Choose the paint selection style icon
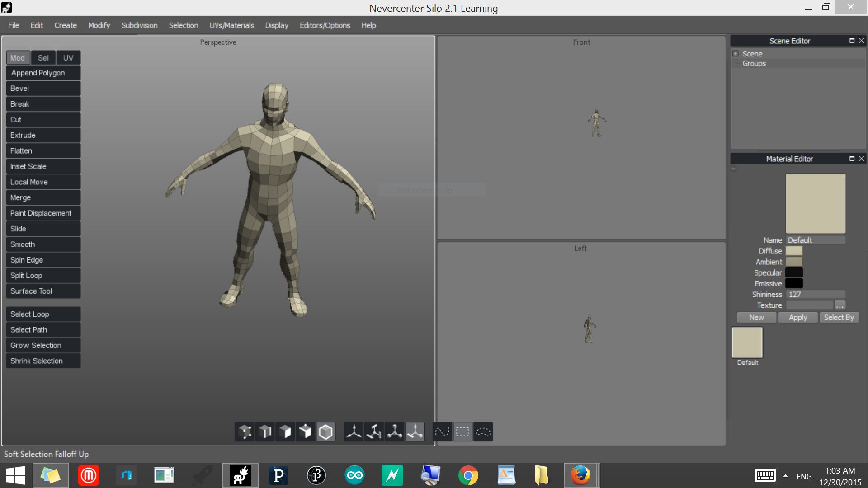The image size is (868, 488). click(442, 432)
